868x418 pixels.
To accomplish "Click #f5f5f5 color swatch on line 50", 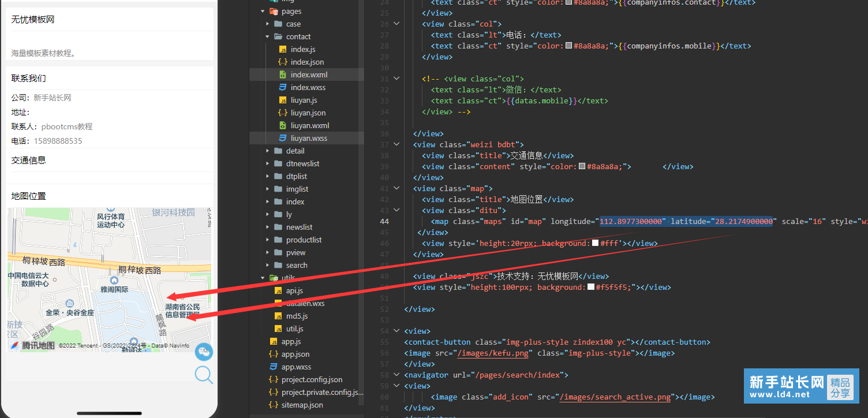I will 591,287.
